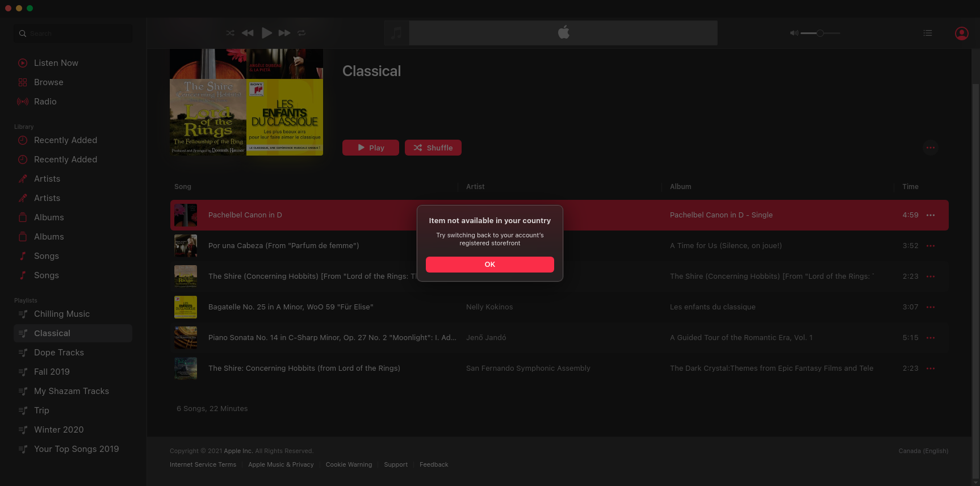Open more options for Bagatelle No. 25

[x=931, y=307]
